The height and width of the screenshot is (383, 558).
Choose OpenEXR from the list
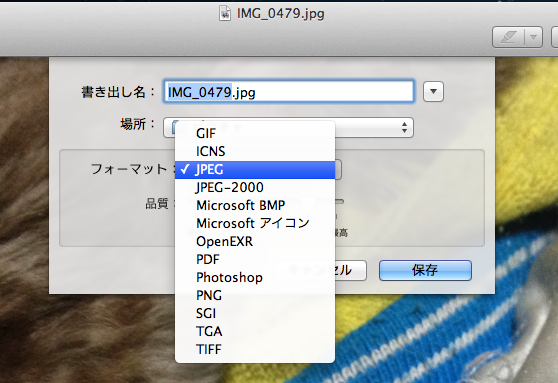(255, 241)
